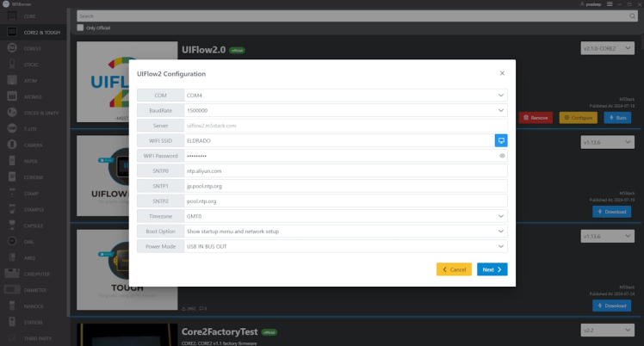Select the CAMERA device icon
This screenshot has width=644, height=346.
point(12,145)
